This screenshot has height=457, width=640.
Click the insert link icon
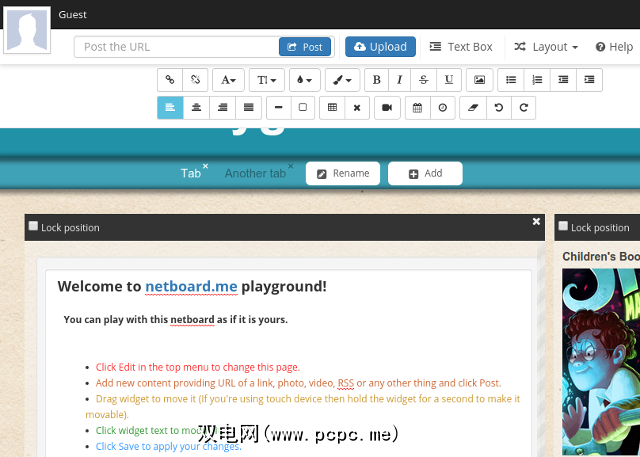(x=170, y=80)
